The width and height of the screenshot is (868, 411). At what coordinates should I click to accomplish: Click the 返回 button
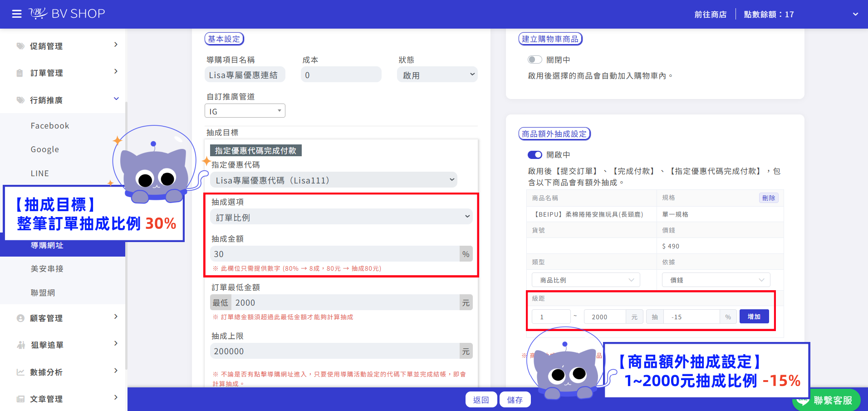(481, 400)
